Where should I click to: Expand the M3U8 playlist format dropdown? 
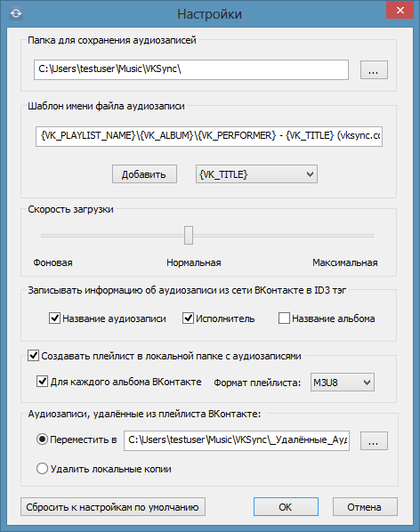click(x=343, y=383)
